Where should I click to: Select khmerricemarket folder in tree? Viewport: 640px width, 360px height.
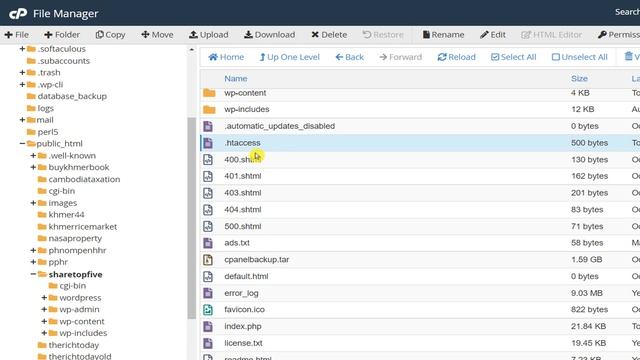tap(82, 227)
